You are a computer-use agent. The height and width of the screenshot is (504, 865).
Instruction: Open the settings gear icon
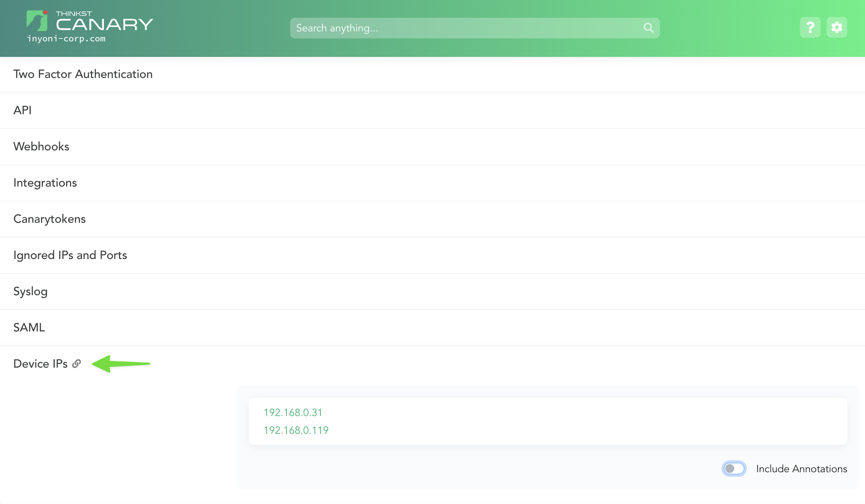[x=837, y=27]
